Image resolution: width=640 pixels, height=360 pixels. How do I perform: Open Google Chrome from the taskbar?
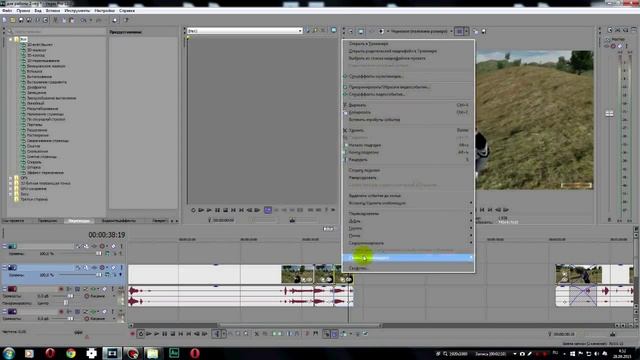[x=71, y=353]
